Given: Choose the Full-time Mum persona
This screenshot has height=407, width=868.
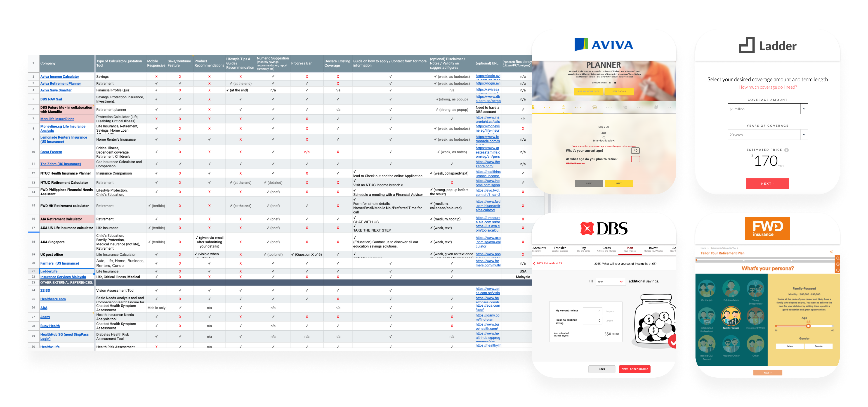Looking at the screenshot, I should click(731, 290).
